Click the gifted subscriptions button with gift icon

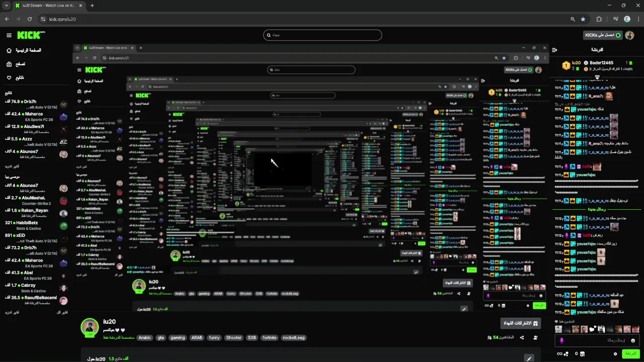[521, 323]
